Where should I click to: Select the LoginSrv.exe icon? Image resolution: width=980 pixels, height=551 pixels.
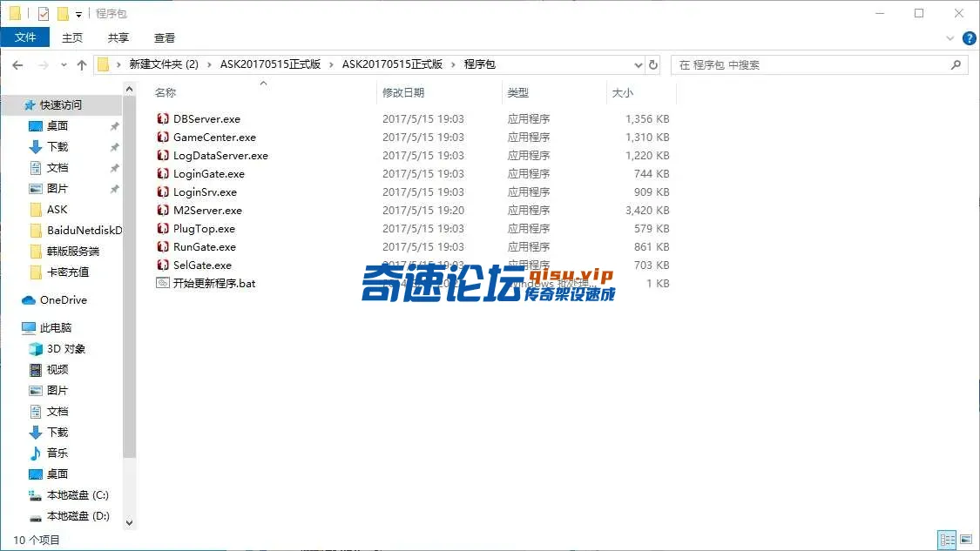coord(163,192)
